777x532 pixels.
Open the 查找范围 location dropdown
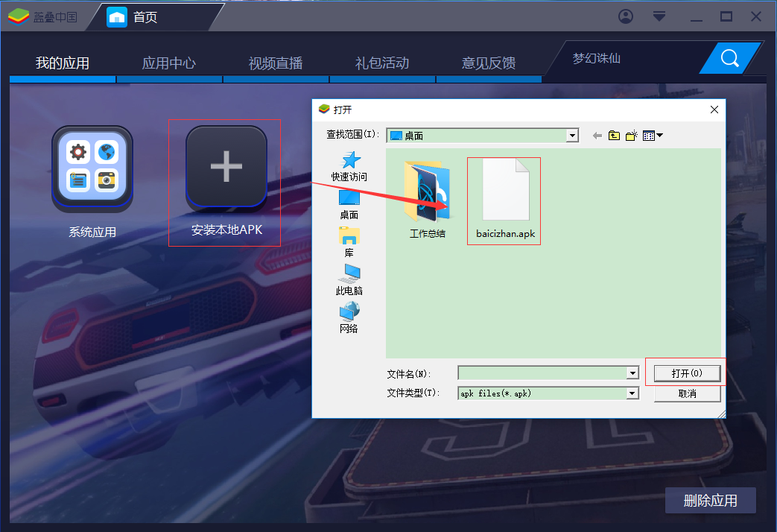572,135
